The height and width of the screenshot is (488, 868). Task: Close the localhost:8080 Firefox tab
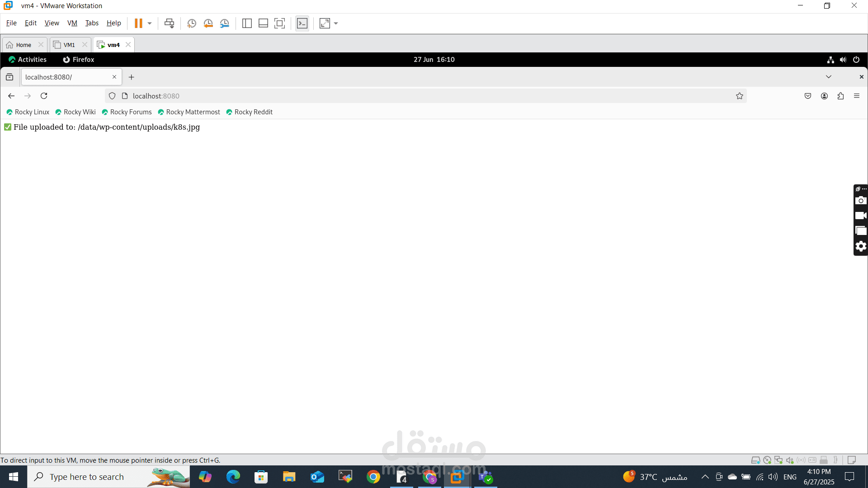pos(114,77)
